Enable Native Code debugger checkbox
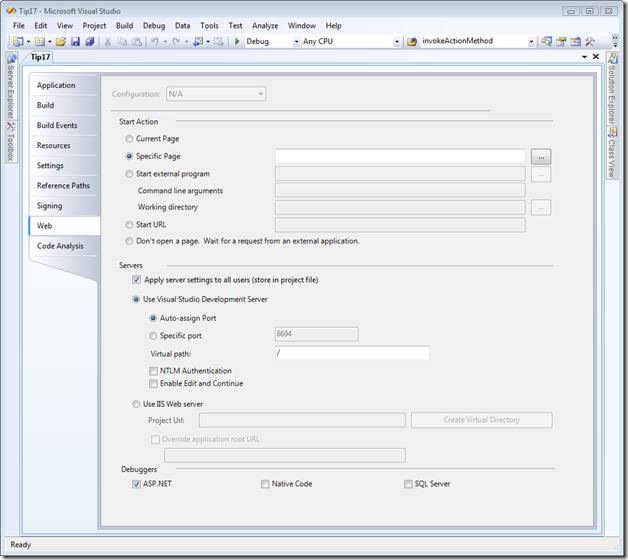 click(265, 484)
